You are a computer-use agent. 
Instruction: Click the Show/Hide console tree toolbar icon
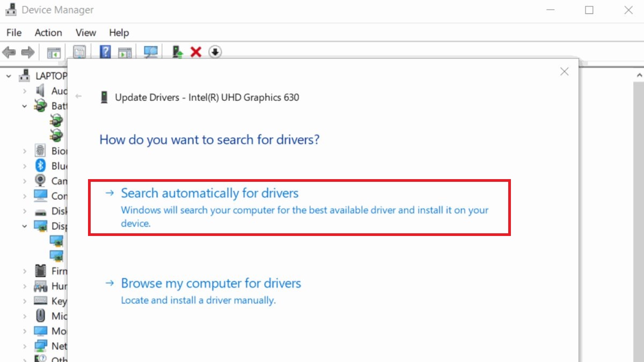(x=54, y=52)
